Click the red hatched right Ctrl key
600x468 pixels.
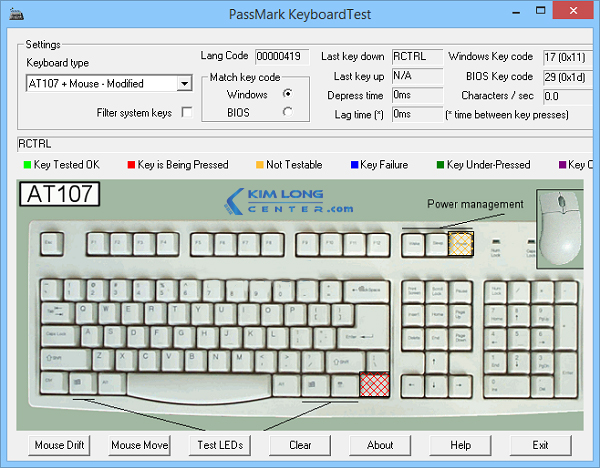374,383
